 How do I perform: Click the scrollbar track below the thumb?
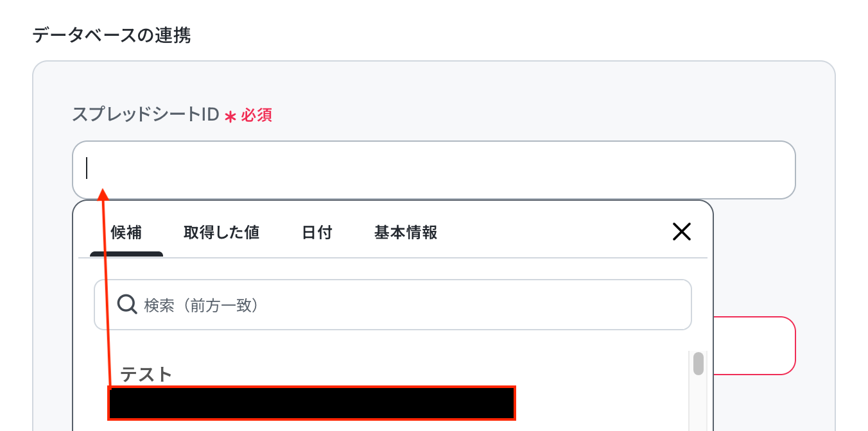[x=699, y=403]
